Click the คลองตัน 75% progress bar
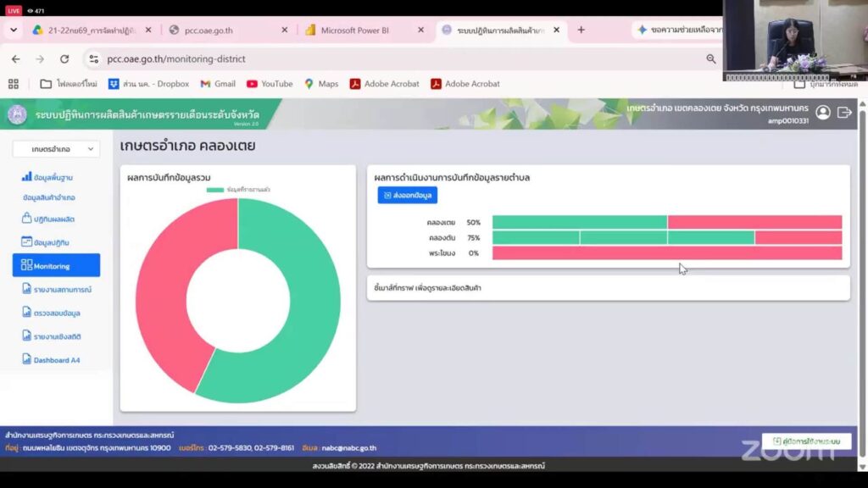 coord(667,238)
